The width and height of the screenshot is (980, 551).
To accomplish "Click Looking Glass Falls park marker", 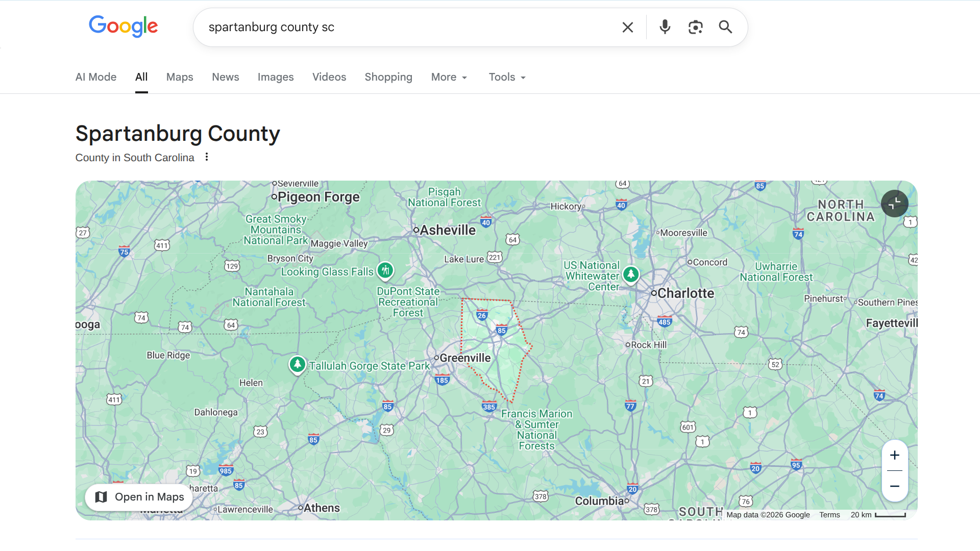I will point(385,270).
